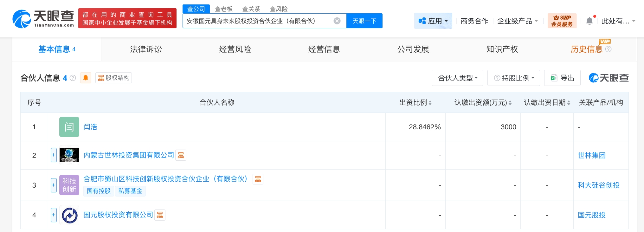Click help icon next to 合伙人信息 heading
This screenshot has height=232, width=644.
pyautogui.click(x=73, y=78)
